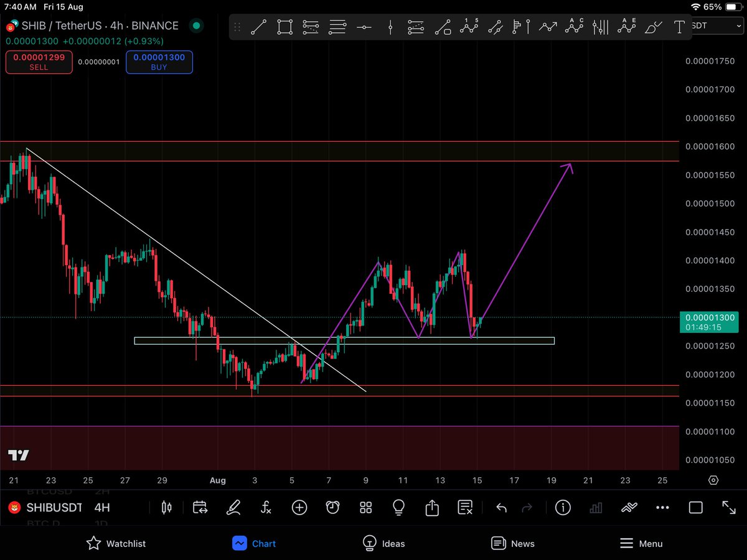Tap the TradingView logo on chart
This screenshot has width=747, height=560.
(x=19, y=455)
